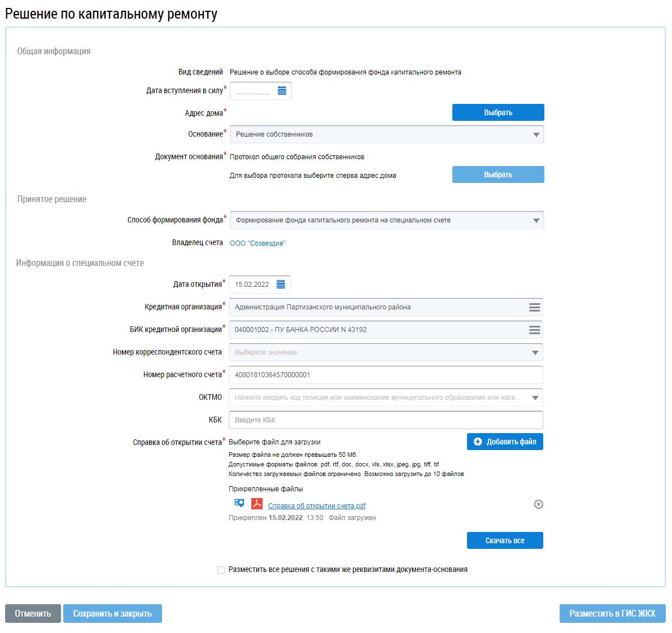Viewport: 672px width, 633px height.
Task: Check Разместить все решения с такими же реквизитами
Action: click(221, 570)
